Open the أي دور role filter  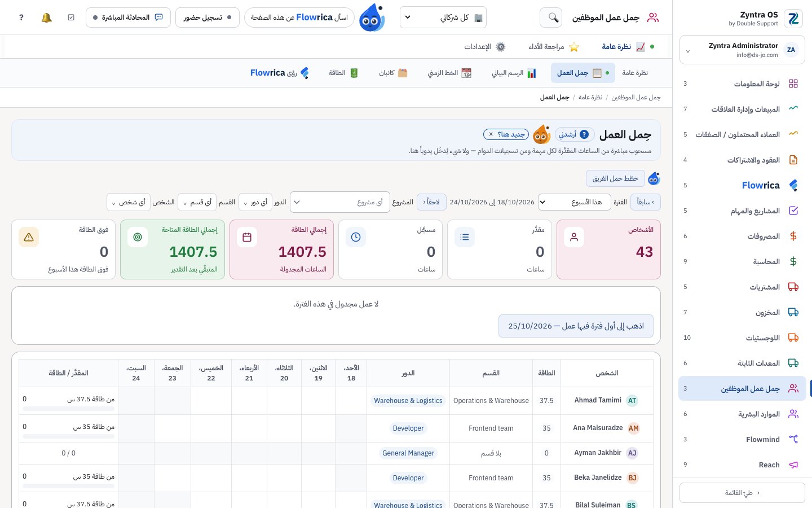point(255,202)
